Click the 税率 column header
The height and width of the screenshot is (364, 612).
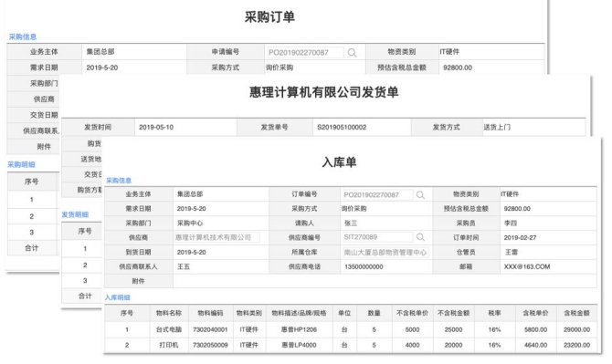[494, 313]
